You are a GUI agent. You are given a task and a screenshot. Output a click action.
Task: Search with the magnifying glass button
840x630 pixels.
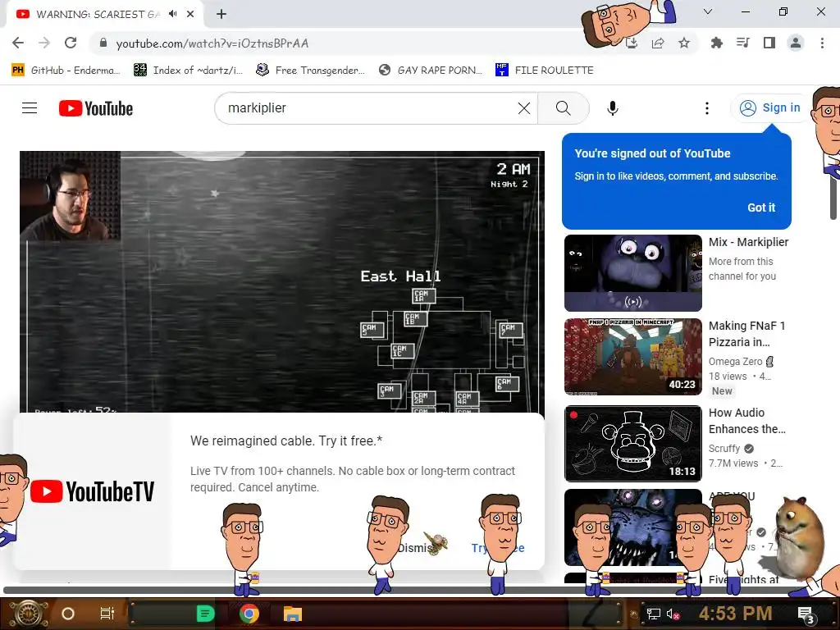tap(563, 108)
